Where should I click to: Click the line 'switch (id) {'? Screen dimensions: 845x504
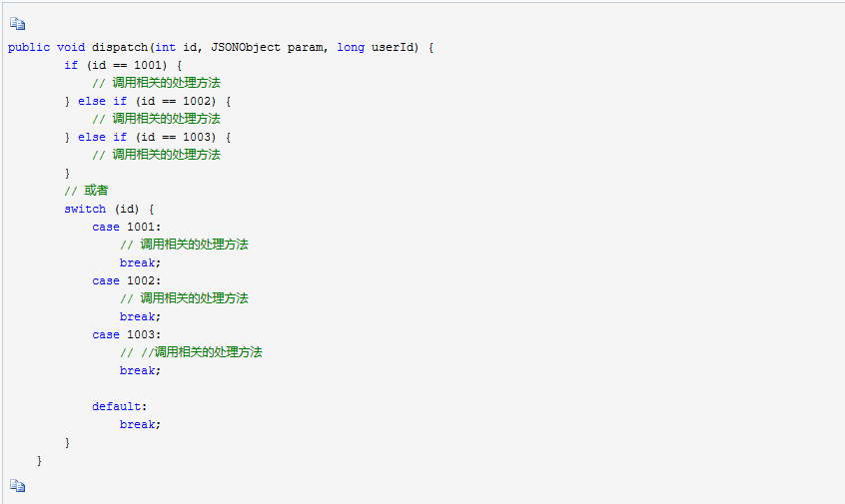pyautogui.click(x=109, y=209)
